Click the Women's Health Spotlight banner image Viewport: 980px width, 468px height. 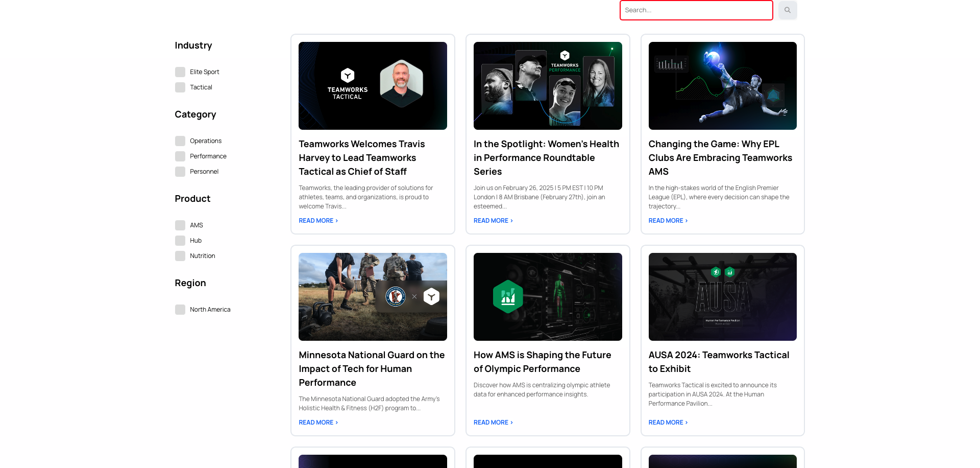coord(547,85)
